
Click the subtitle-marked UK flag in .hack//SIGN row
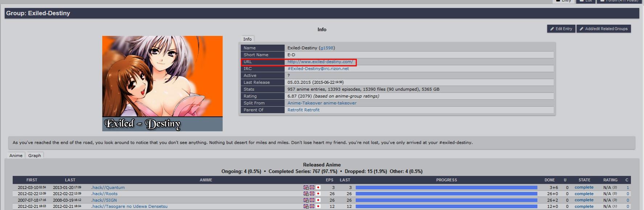306,200
